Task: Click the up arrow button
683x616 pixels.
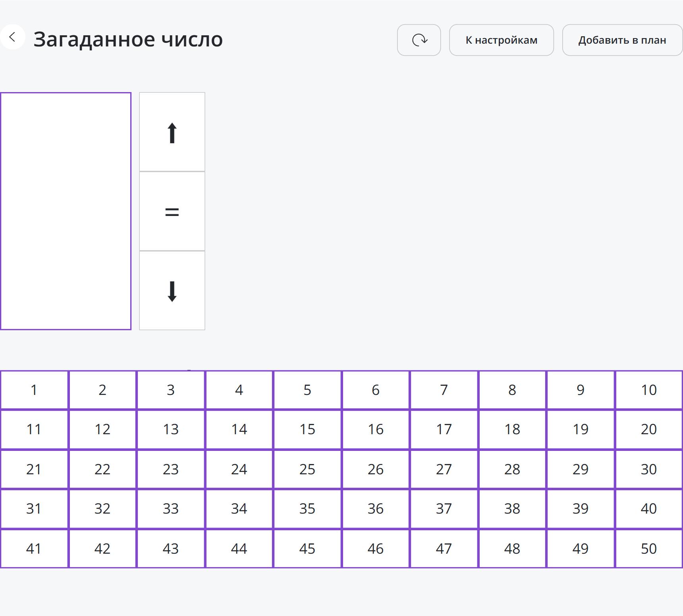Action: [172, 132]
